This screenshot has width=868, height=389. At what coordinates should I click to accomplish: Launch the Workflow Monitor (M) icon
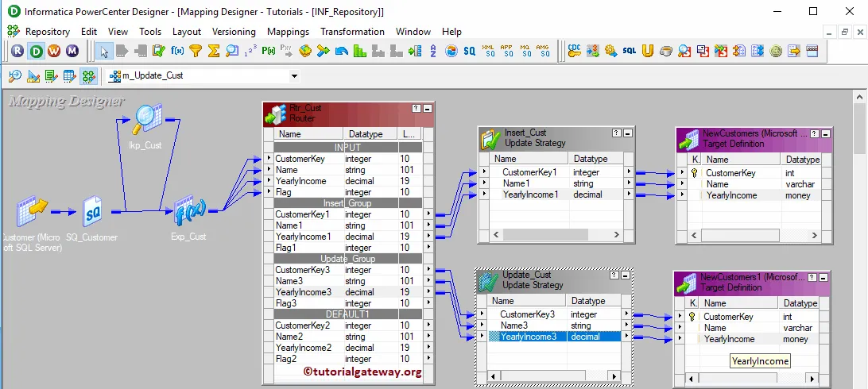click(72, 52)
